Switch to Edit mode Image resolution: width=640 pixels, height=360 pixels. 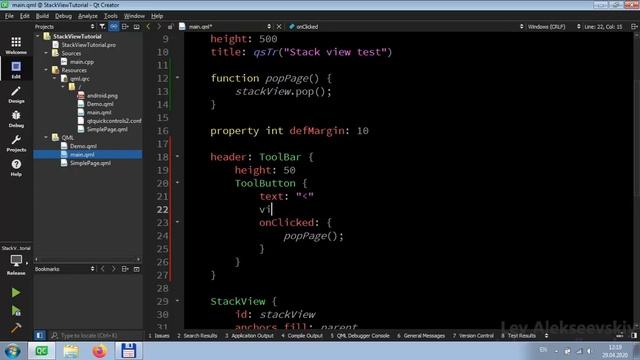coord(16,70)
